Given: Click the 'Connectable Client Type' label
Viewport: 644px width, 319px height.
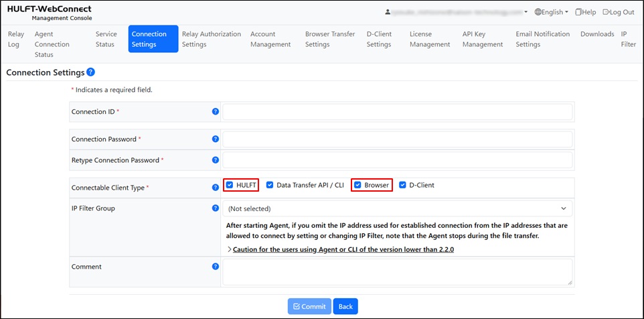Looking at the screenshot, I should [x=108, y=188].
